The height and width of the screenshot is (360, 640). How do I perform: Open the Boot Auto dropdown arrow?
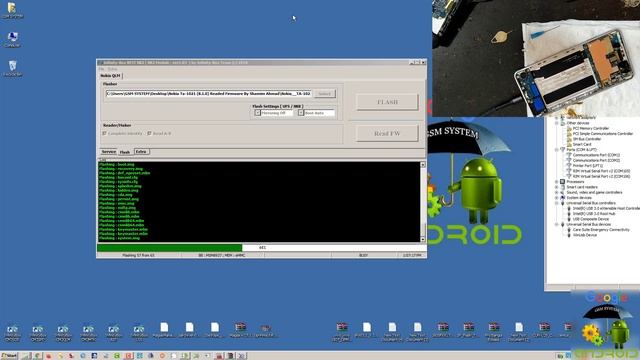coord(301,113)
